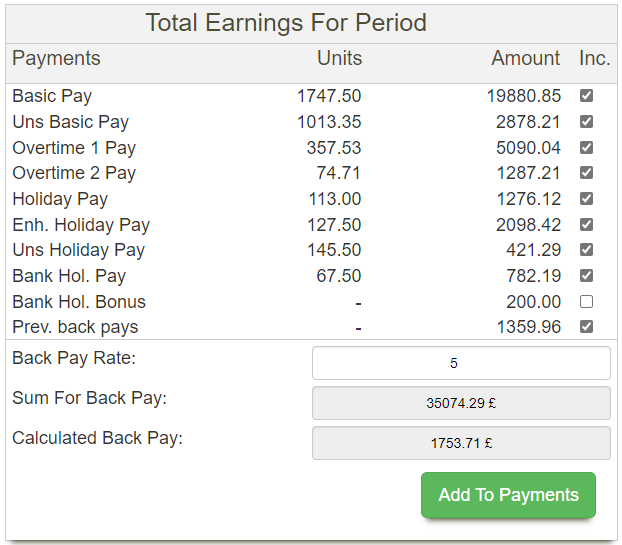Click the Amount column header
The height and width of the screenshot is (545, 622).
tap(525, 58)
